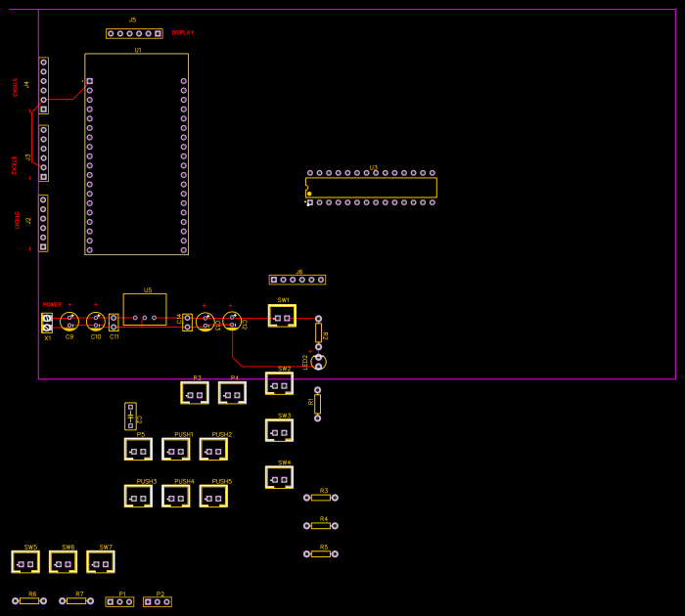Select the LED2 footprint
685x616 pixels.
318,362
